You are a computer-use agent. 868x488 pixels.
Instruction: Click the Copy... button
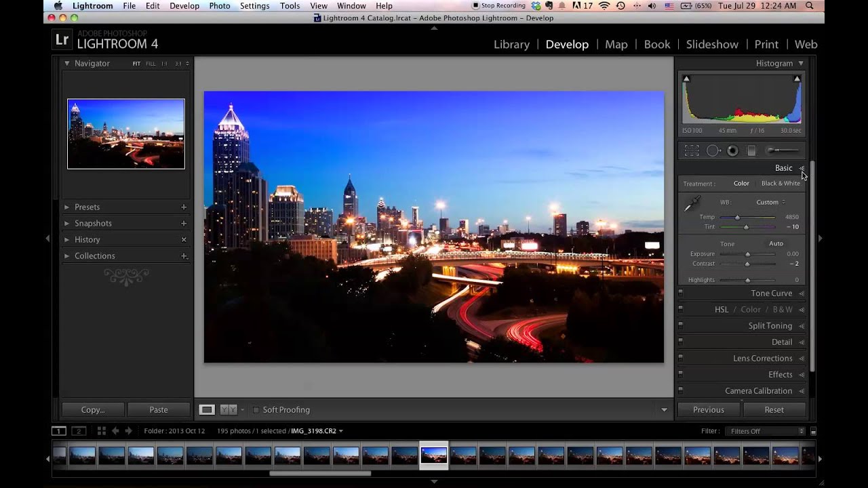click(x=93, y=409)
